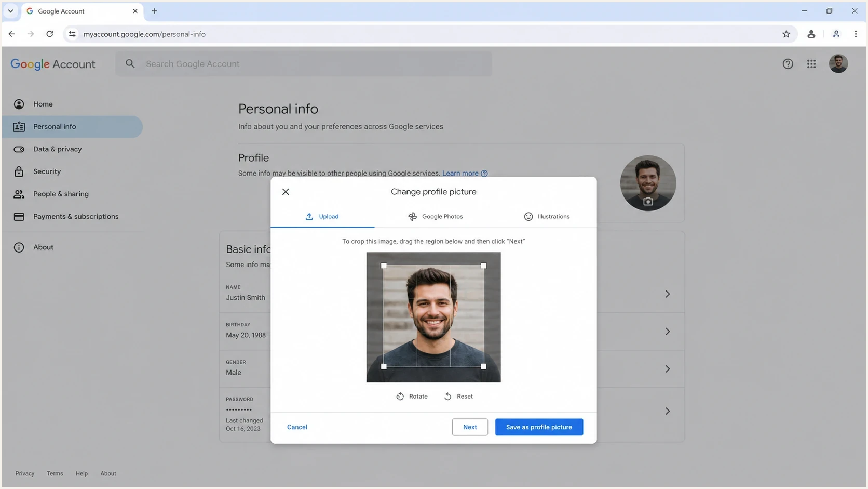Click the upload arrow icon
The height and width of the screenshot is (489, 868).
[309, 217]
